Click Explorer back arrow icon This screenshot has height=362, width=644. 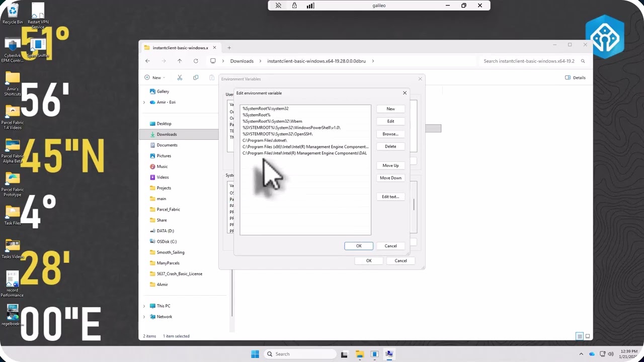[147, 61]
